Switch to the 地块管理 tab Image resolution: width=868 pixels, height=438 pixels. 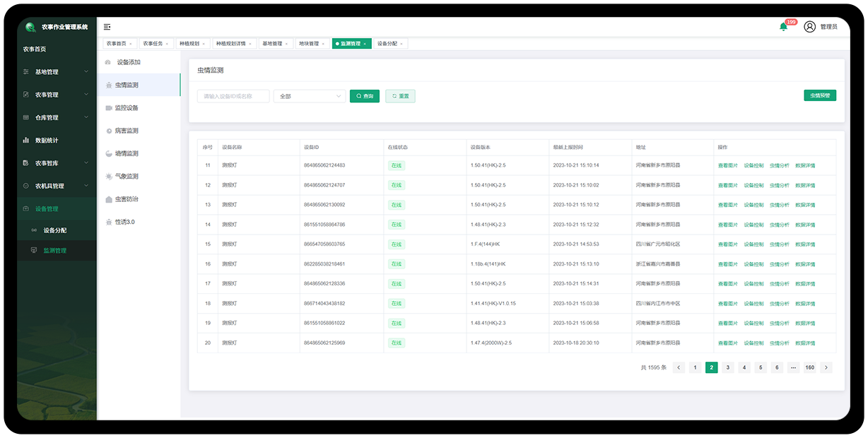pos(308,44)
